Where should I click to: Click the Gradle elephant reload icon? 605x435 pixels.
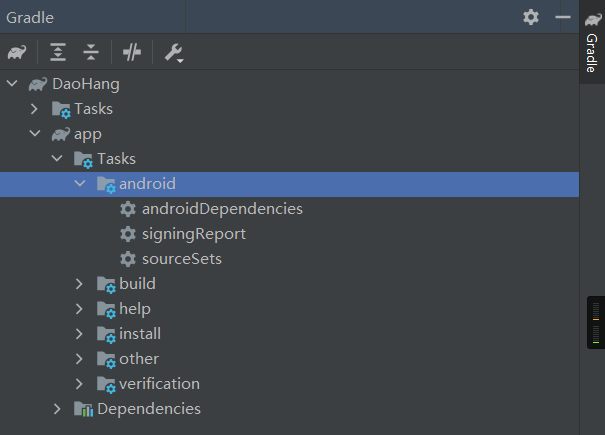coord(16,53)
